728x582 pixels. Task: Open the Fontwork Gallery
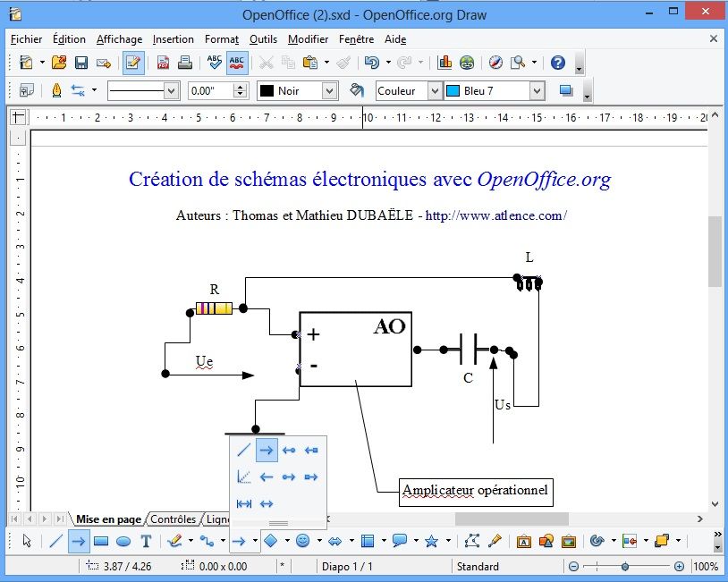(524, 541)
